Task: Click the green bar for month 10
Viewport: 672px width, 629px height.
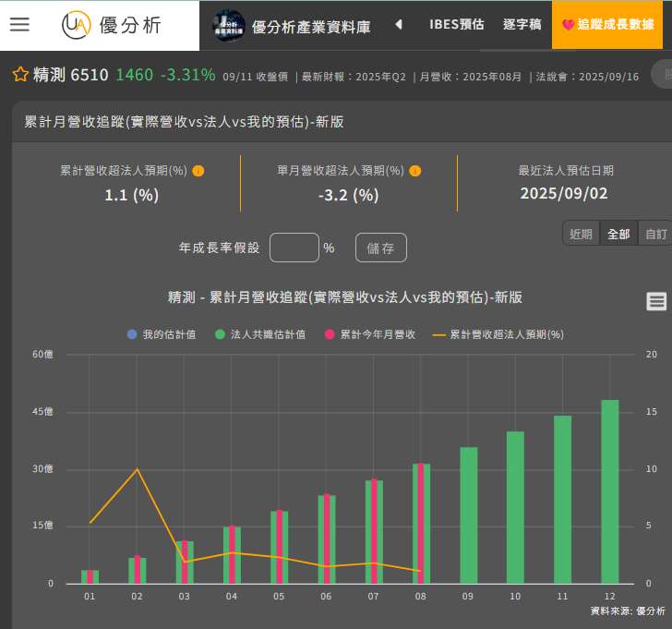Action: (x=515, y=507)
